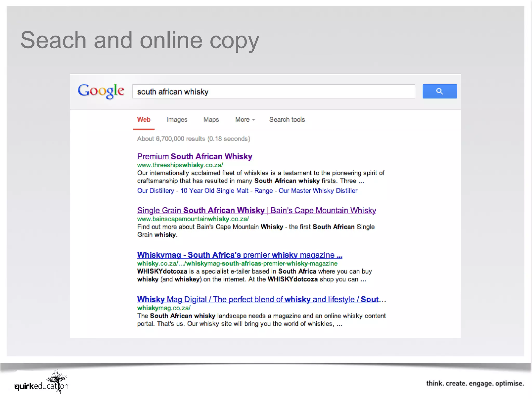Click the Seach and online copy heading
The height and width of the screenshot is (399, 532).
(x=140, y=41)
